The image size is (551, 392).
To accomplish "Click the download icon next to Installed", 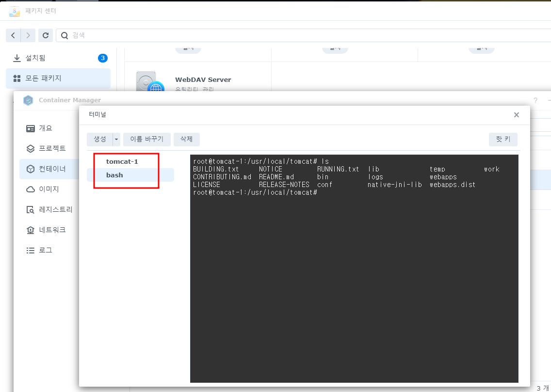I will pyautogui.click(x=17, y=58).
